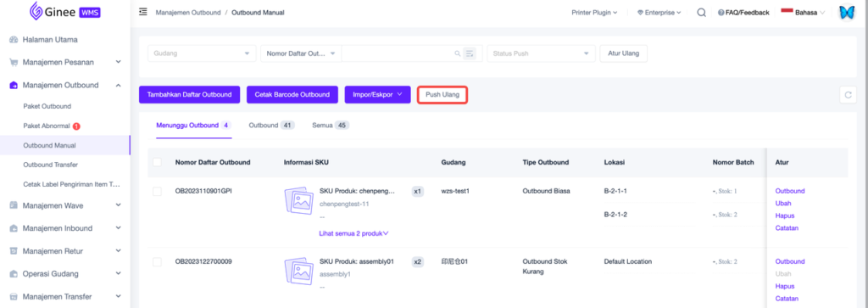Check the box for OB2023122700009 row
The height and width of the screenshot is (308, 868).
[x=157, y=262]
